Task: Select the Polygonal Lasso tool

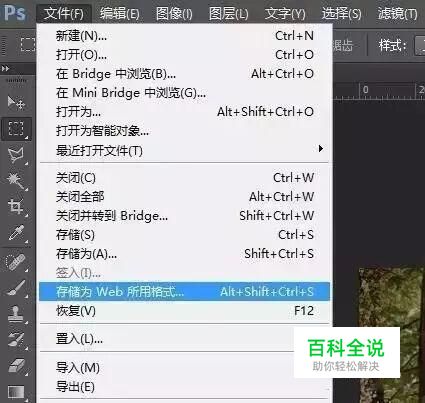Action: pyautogui.click(x=16, y=155)
